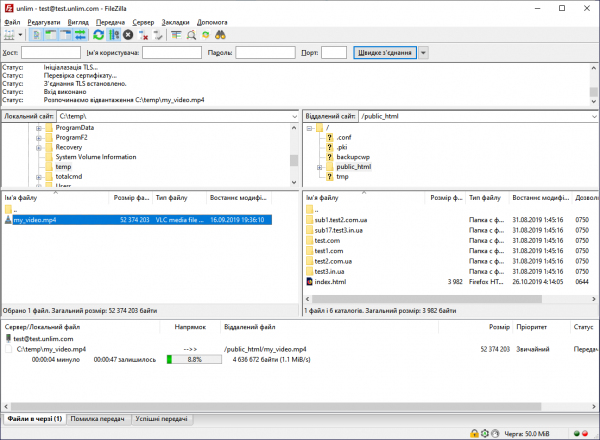This screenshot has height=440, width=600.
Task: Click the green refresh file lists icon
Action: pyautogui.click(x=99, y=35)
